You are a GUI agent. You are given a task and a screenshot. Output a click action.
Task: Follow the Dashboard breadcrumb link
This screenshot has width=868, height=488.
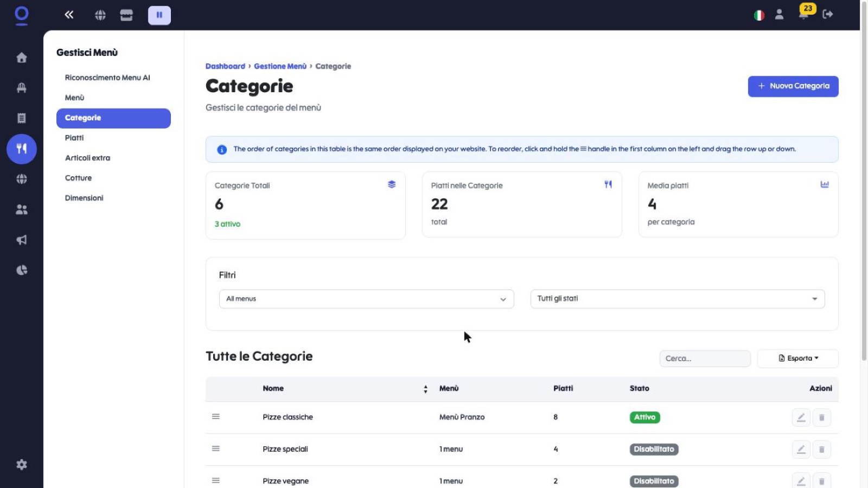[x=225, y=66]
